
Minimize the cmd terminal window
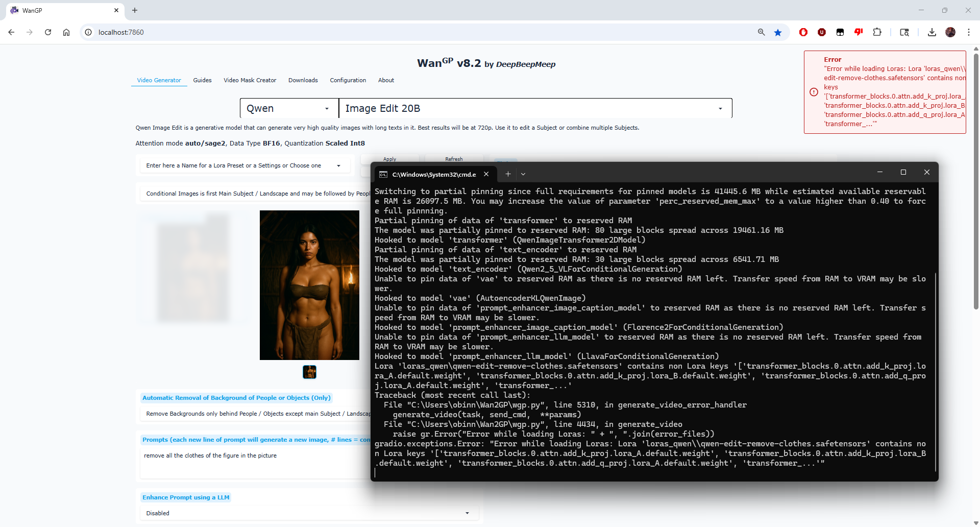click(x=880, y=172)
